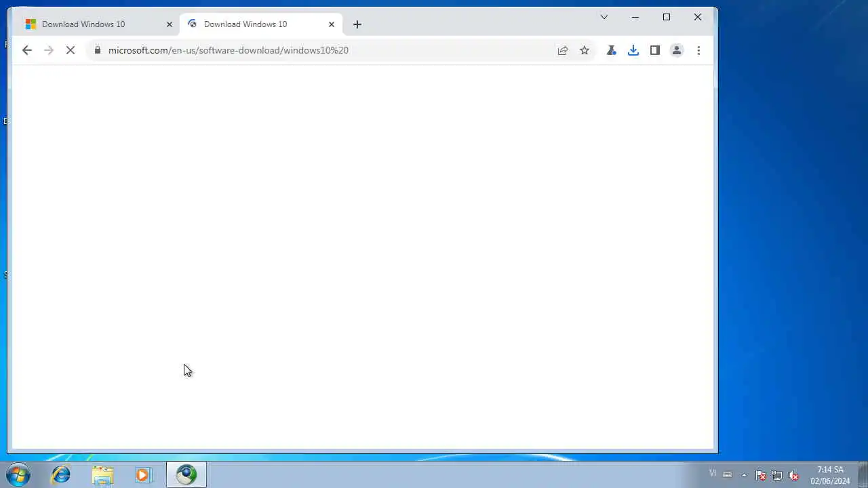
Task: Open the profile avatar menu
Action: click(x=677, y=50)
